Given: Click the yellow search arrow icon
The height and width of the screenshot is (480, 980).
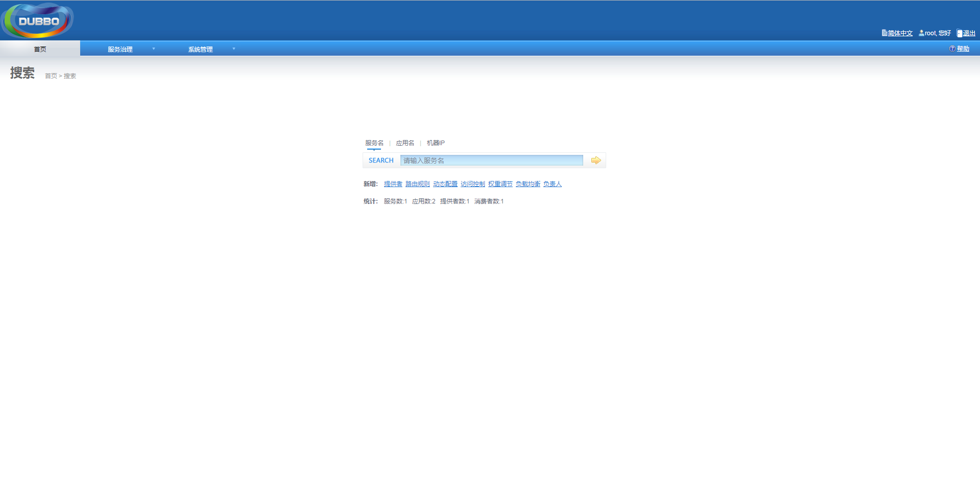Looking at the screenshot, I should pos(595,161).
